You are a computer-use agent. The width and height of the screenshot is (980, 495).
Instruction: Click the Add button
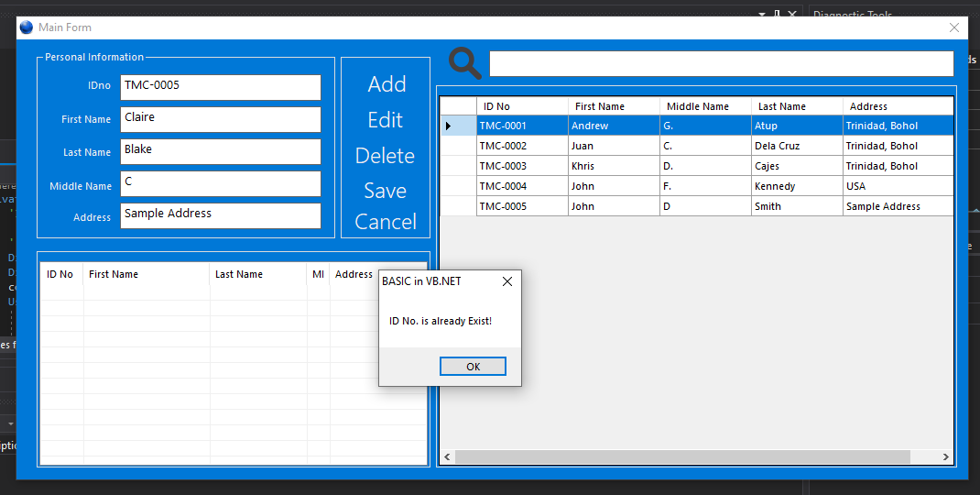[387, 84]
